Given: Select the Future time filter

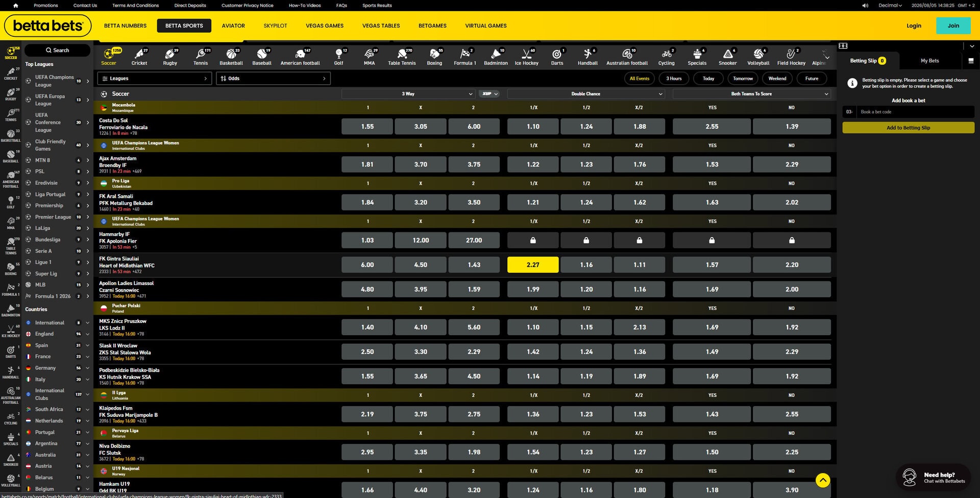Looking at the screenshot, I should click(x=812, y=79).
